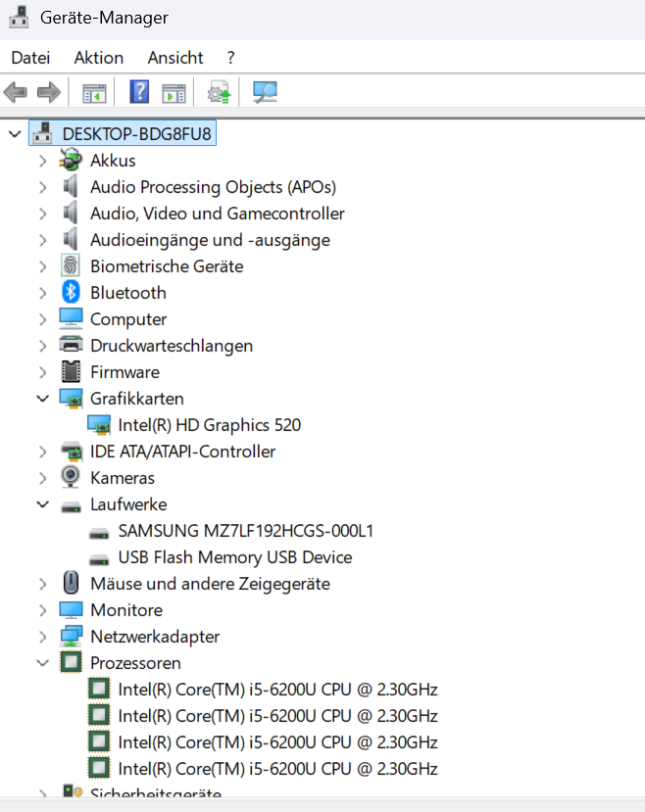Expand the Akkus category
This screenshot has height=812, width=645.
tap(42, 161)
